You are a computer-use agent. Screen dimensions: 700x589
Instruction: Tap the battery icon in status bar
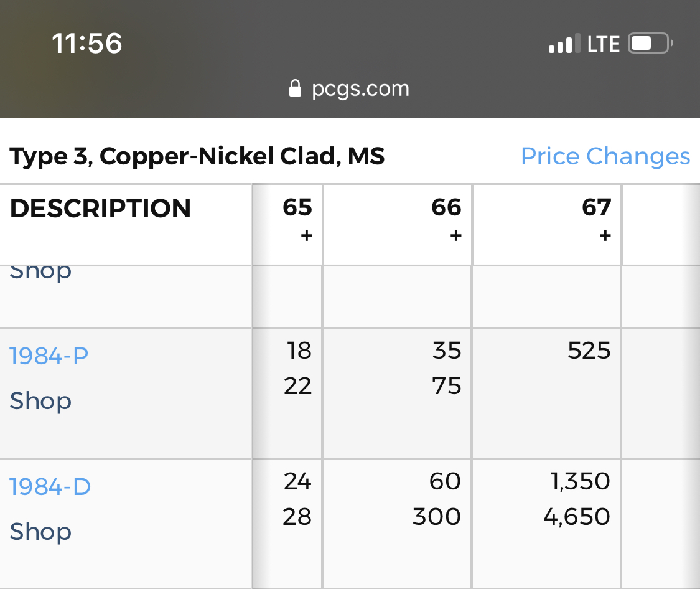tap(650, 44)
